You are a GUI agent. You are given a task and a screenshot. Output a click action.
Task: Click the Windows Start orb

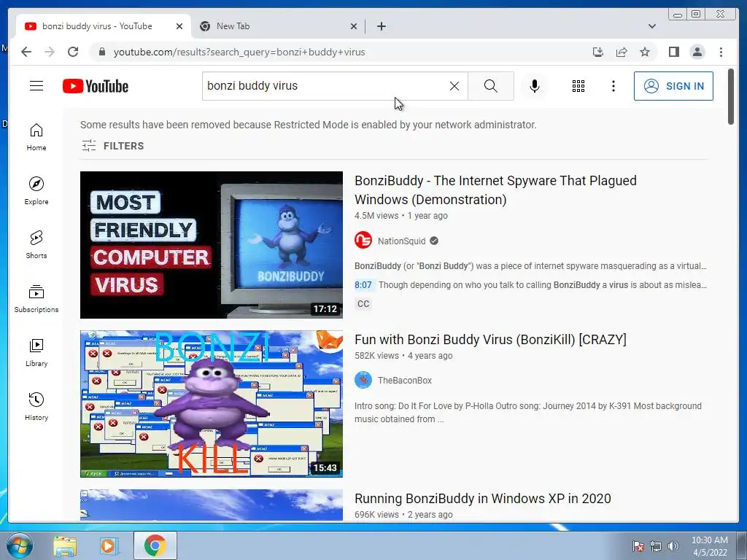(x=19, y=545)
